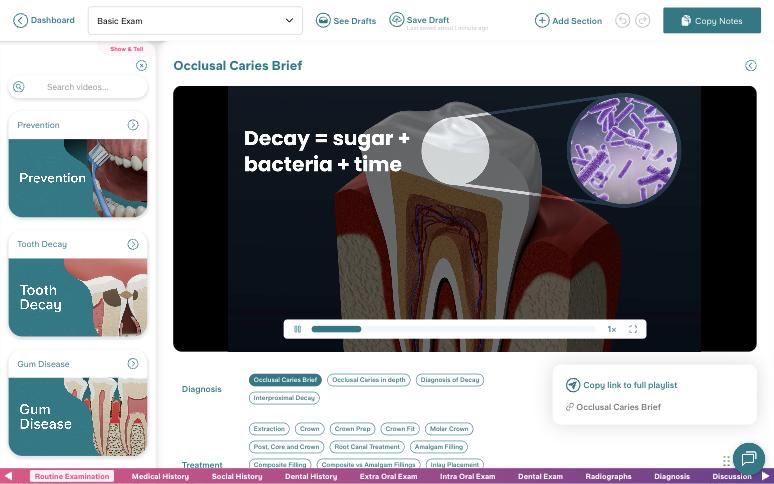Image resolution: width=774 pixels, height=484 pixels.
Task: Go back to the Dashboard
Action: pos(43,20)
